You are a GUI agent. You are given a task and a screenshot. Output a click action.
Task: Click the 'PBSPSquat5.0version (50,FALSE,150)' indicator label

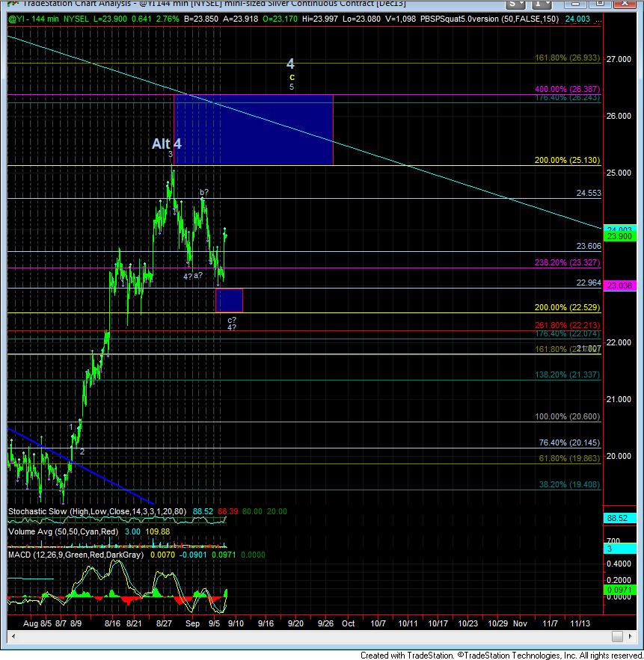pos(490,19)
